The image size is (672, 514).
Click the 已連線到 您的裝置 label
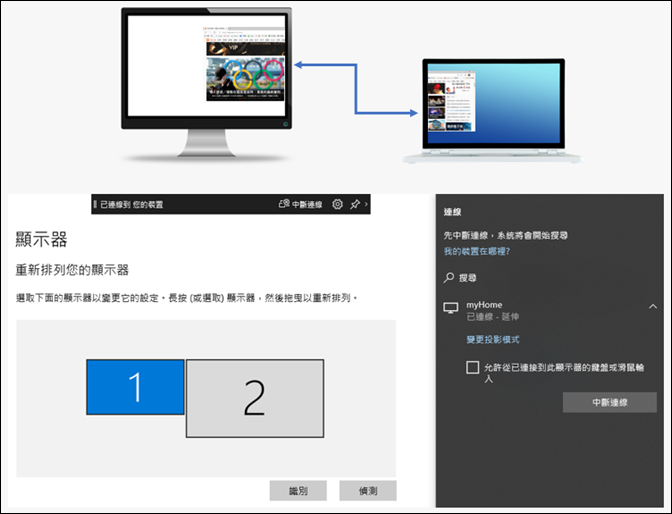tap(132, 204)
